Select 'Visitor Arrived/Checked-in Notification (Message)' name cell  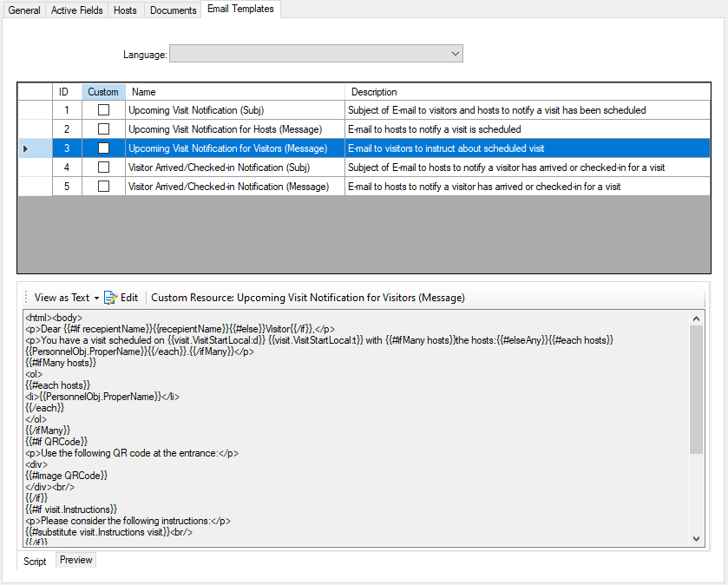[235, 187]
